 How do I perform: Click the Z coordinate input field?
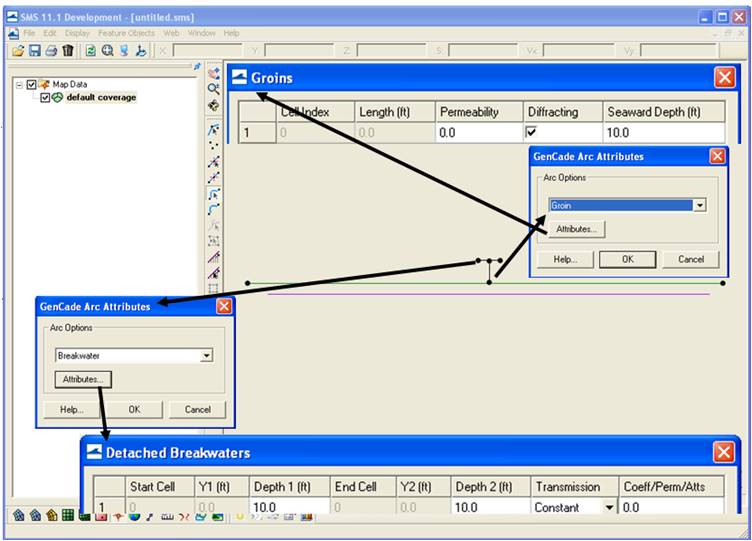coord(391,50)
